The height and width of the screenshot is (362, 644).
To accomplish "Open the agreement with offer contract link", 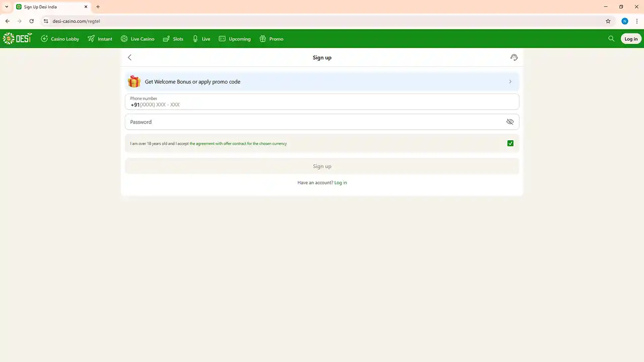I will point(238,144).
